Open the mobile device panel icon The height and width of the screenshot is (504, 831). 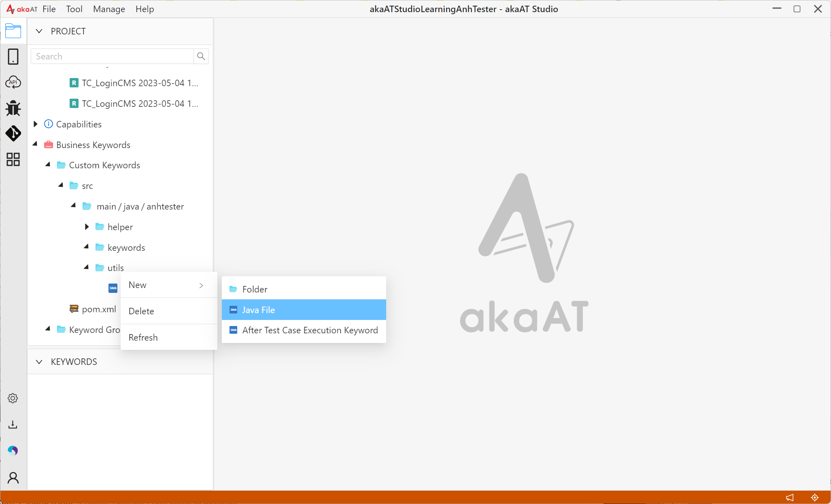[13, 57]
